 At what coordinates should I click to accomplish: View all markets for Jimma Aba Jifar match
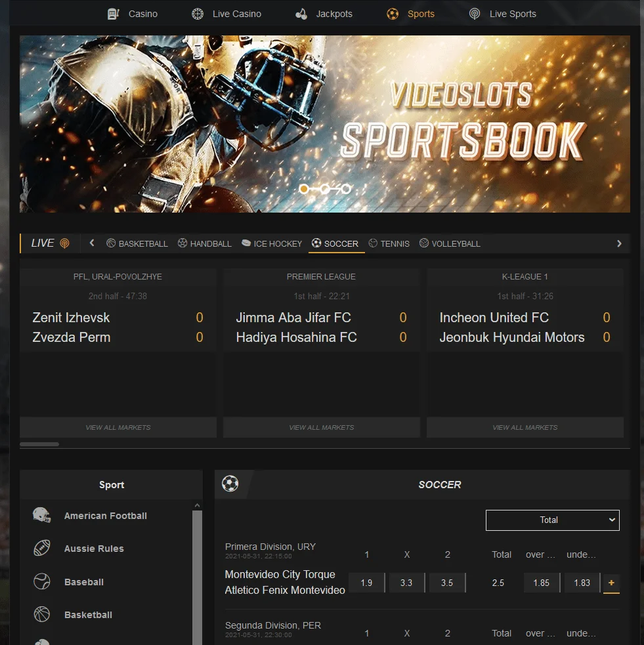point(322,427)
